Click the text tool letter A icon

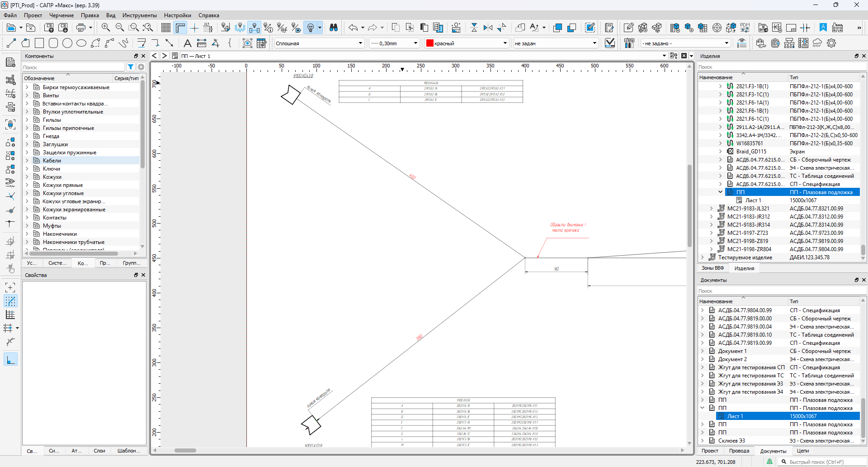point(187,43)
